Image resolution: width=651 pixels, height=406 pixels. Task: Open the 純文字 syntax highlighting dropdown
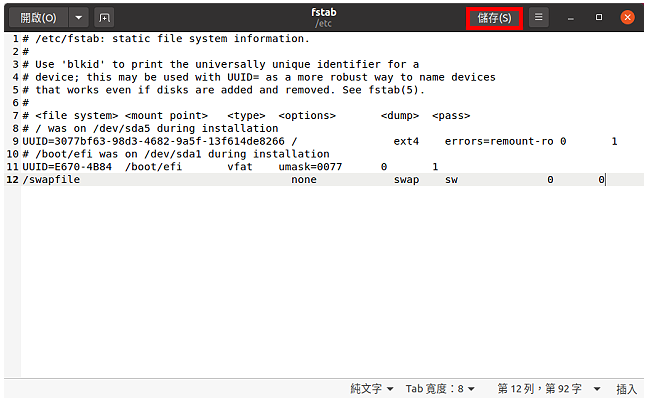click(372, 389)
